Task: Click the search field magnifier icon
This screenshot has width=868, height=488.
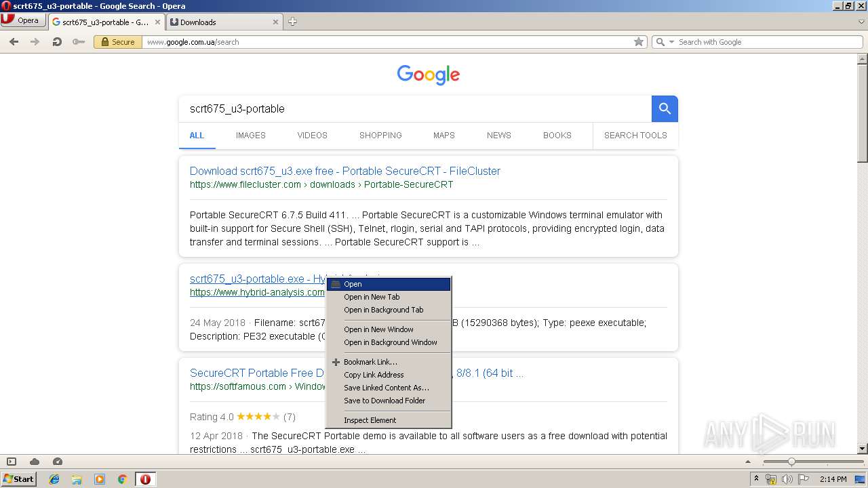Action: tap(660, 42)
